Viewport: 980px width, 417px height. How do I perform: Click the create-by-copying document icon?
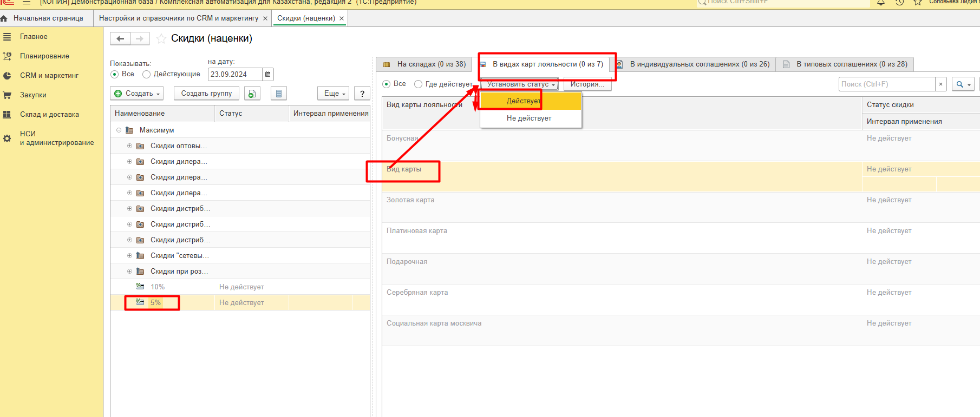252,94
